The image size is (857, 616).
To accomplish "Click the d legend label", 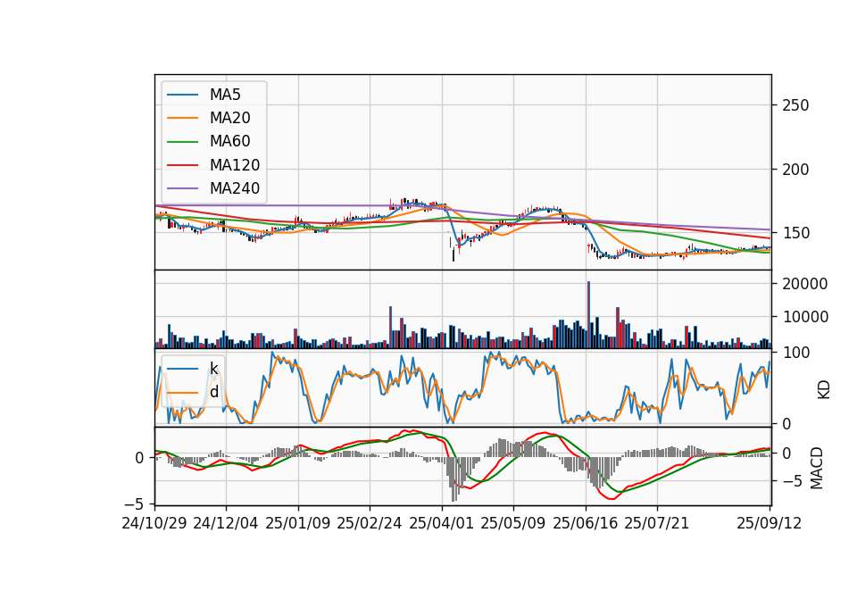I will pyautogui.click(x=214, y=391).
